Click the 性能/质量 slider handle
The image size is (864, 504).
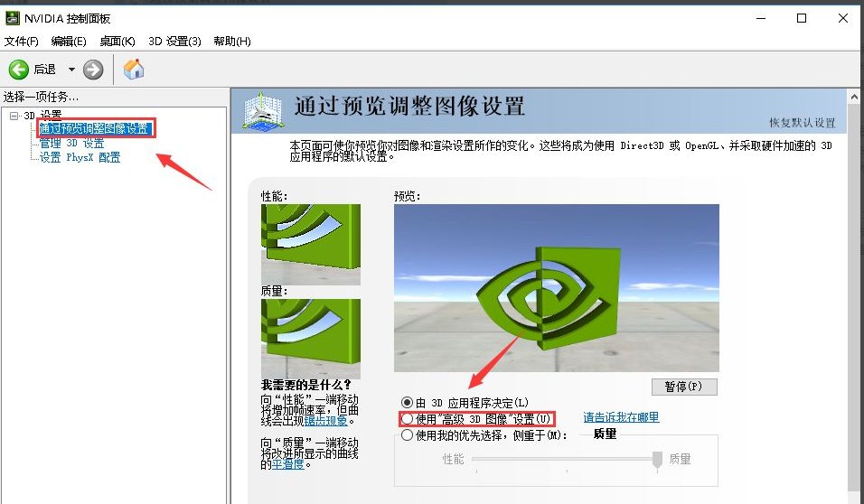[657, 460]
